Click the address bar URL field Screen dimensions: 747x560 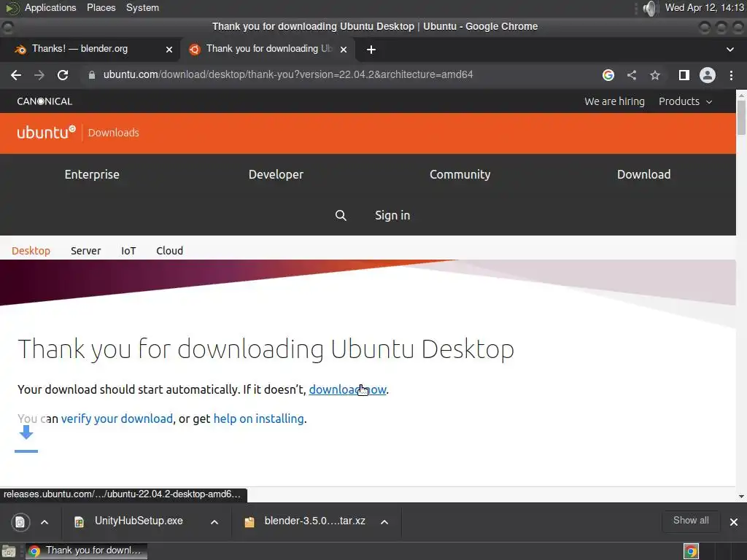(x=287, y=75)
